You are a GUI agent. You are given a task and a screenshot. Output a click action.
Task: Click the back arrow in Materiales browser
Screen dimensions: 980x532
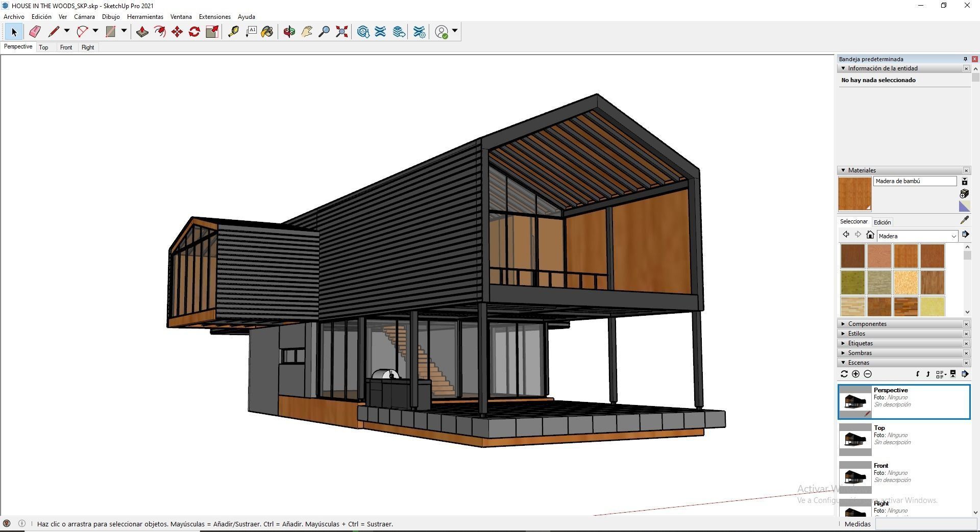(846, 235)
